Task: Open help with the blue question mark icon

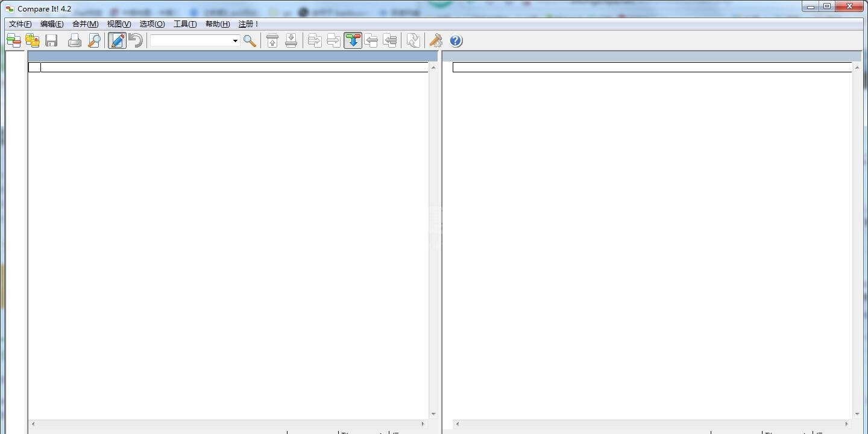Action: pyautogui.click(x=456, y=40)
